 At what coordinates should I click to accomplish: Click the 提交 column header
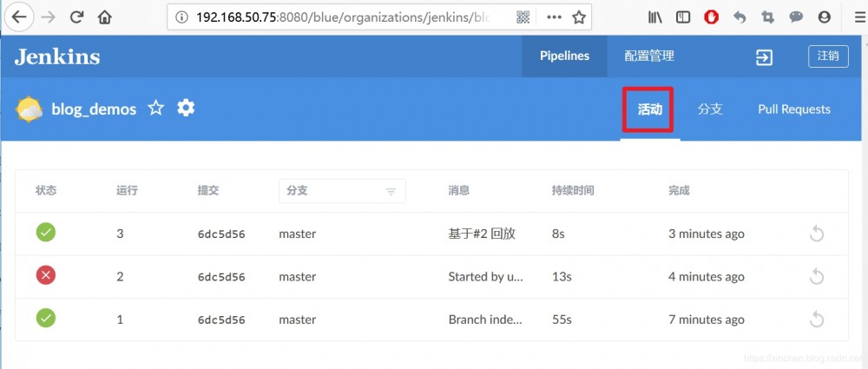point(208,191)
